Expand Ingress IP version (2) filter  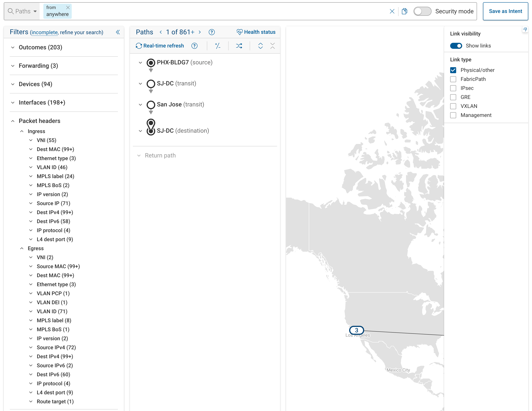pyautogui.click(x=31, y=194)
